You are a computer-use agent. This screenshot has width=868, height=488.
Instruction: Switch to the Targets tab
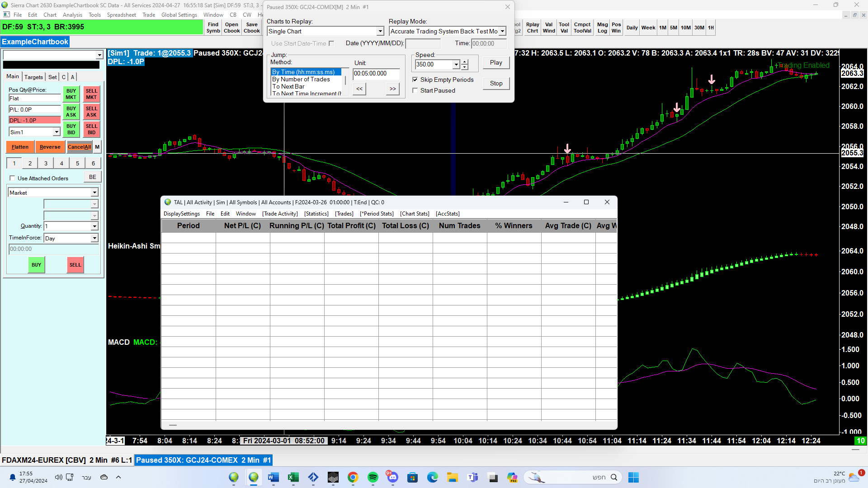(33, 77)
